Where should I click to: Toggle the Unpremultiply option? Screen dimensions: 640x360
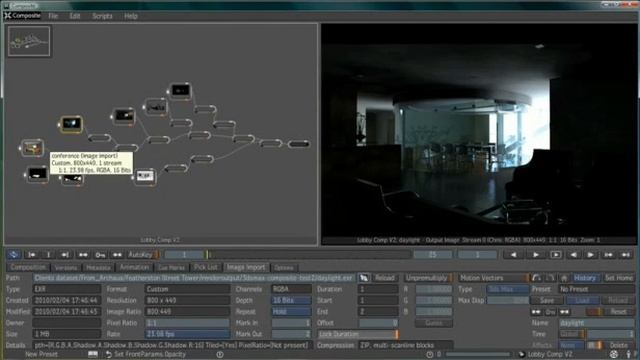pyautogui.click(x=429, y=278)
